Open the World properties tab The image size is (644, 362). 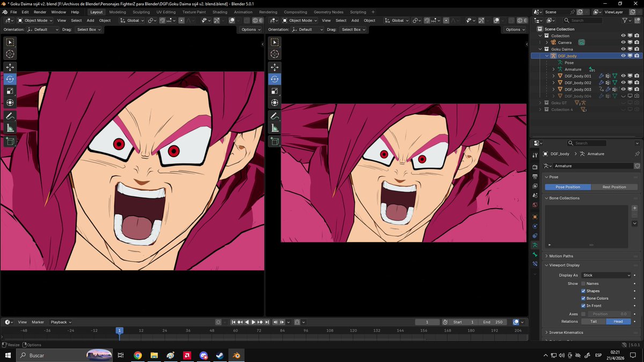[x=535, y=204]
